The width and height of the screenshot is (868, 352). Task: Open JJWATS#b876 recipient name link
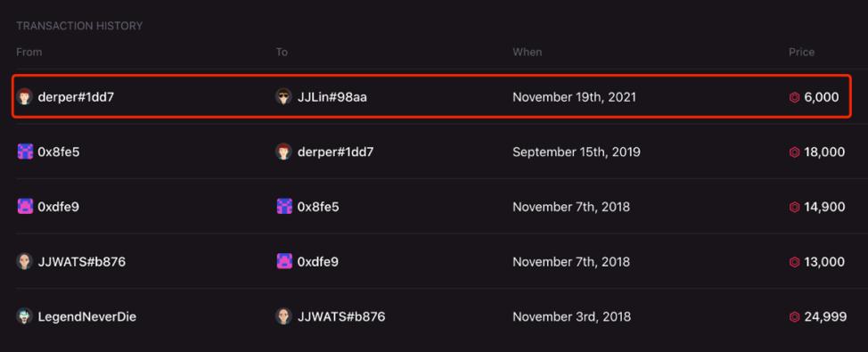click(341, 317)
